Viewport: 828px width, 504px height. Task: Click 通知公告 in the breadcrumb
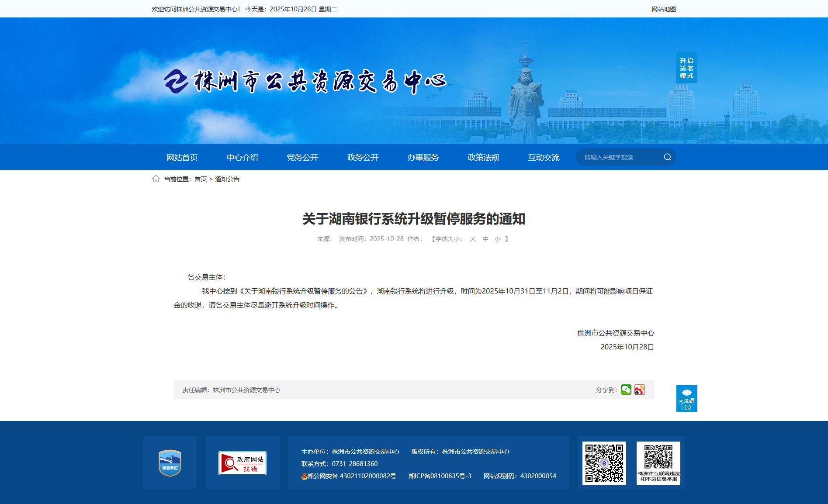point(227,179)
